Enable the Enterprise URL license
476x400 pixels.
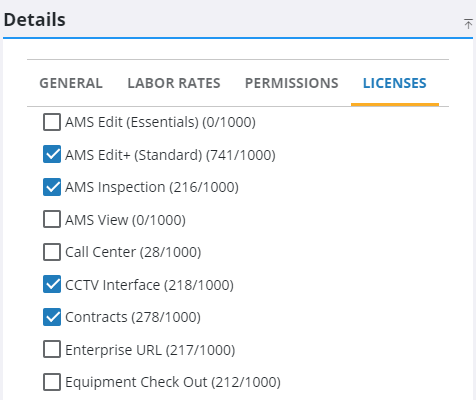click(x=52, y=349)
